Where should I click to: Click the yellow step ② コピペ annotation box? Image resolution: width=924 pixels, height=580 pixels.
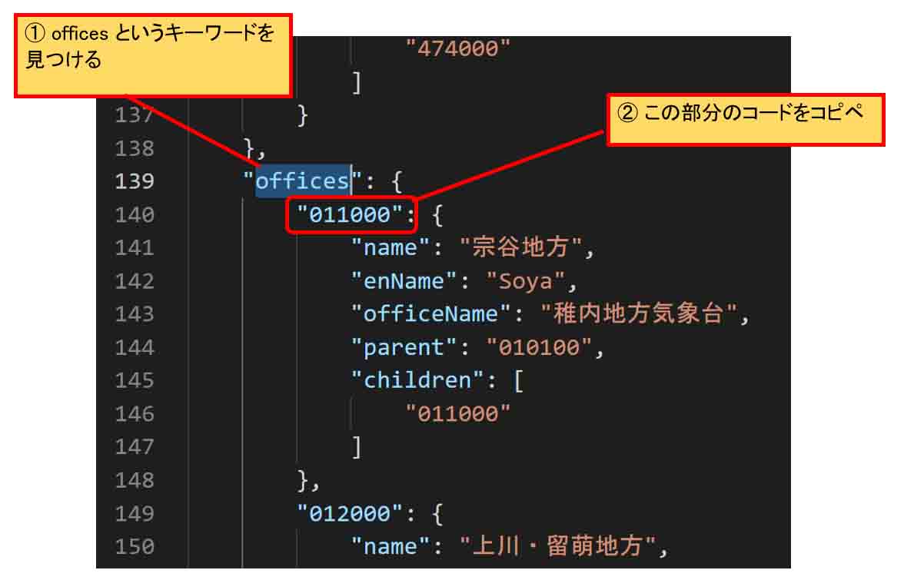tap(746, 120)
